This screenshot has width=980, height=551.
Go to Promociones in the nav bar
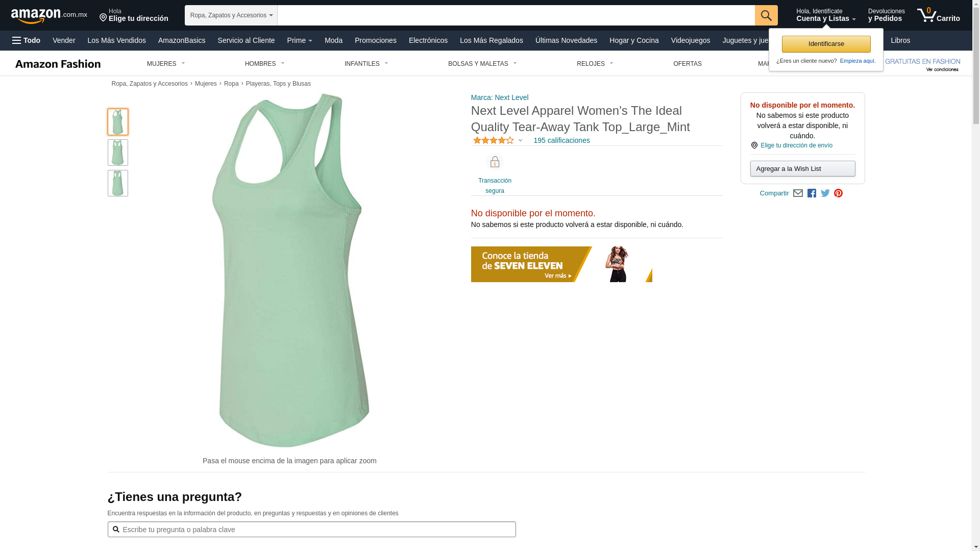click(x=376, y=40)
